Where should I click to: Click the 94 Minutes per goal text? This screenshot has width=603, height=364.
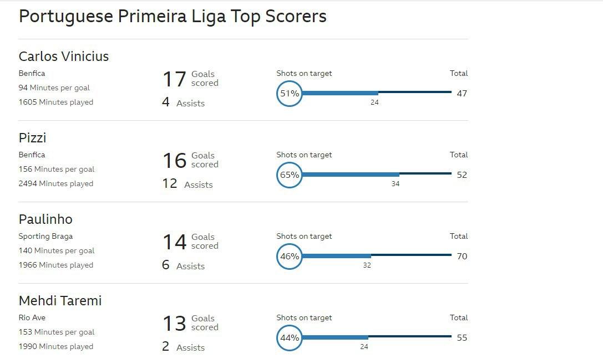[x=54, y=88]
